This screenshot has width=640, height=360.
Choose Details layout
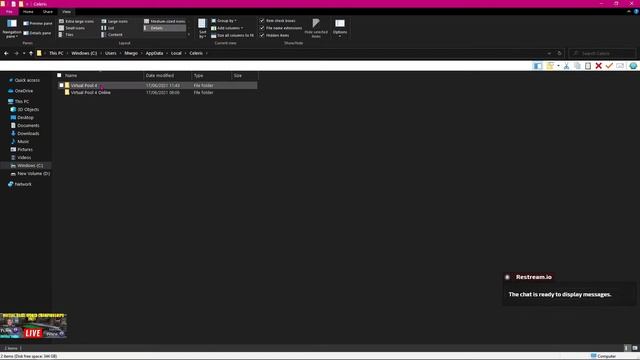coord(164,28)
